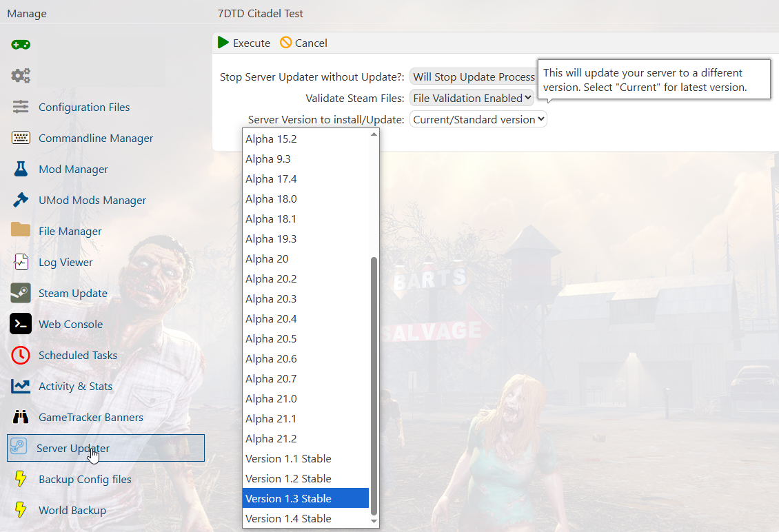Choose Alpha 9.3 from the version list
The image size is (779, 532).
305,159
